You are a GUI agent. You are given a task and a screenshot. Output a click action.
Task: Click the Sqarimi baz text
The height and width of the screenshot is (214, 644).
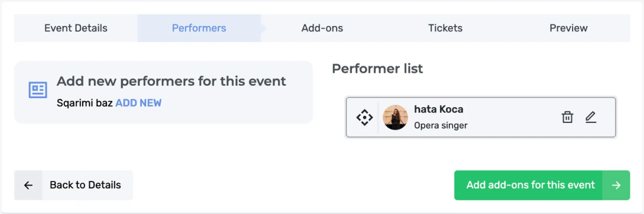click(85, 103)
